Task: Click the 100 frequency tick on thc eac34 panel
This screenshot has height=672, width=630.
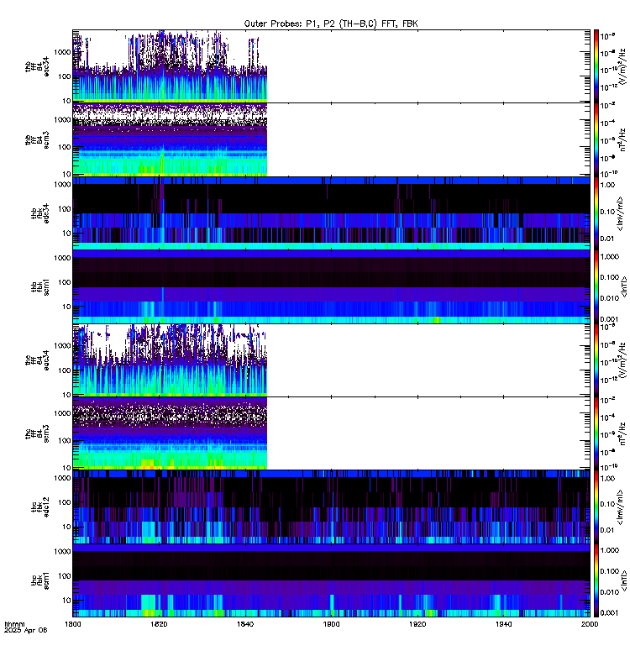Action: [65, 370]
